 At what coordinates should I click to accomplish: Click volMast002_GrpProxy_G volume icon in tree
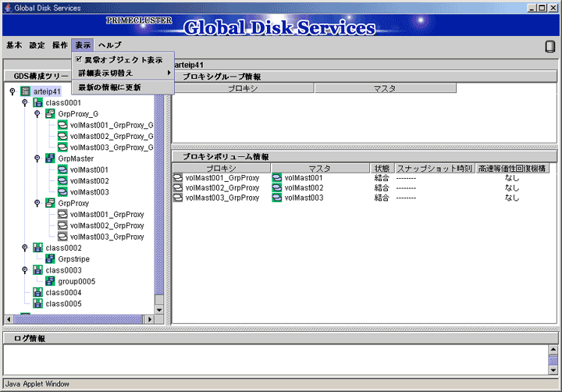(62, 137)
